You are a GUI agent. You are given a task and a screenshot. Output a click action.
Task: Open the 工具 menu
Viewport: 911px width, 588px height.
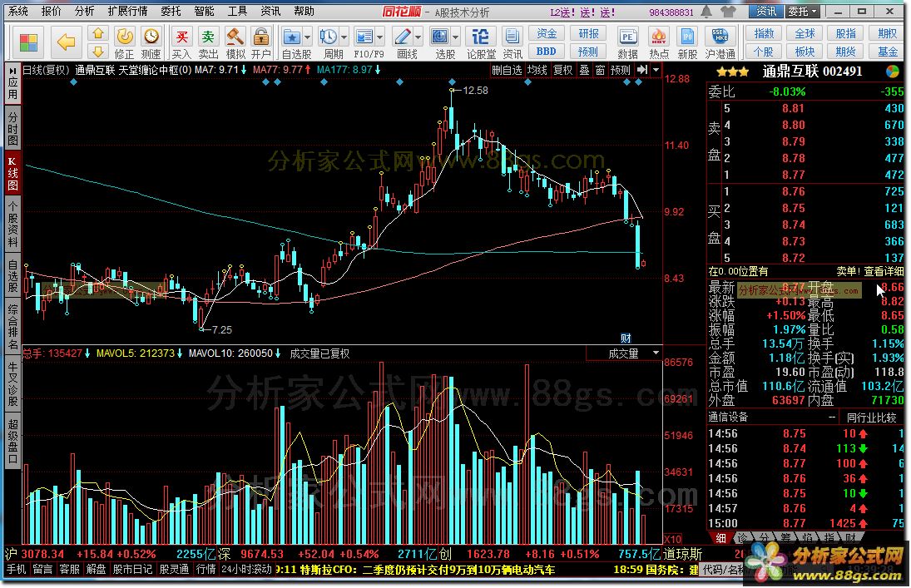237,11
